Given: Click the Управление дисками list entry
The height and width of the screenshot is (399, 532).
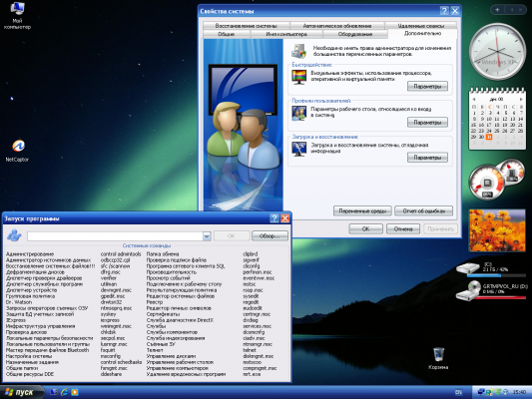Looking at the screenshot, I should (x=171, y=356).
